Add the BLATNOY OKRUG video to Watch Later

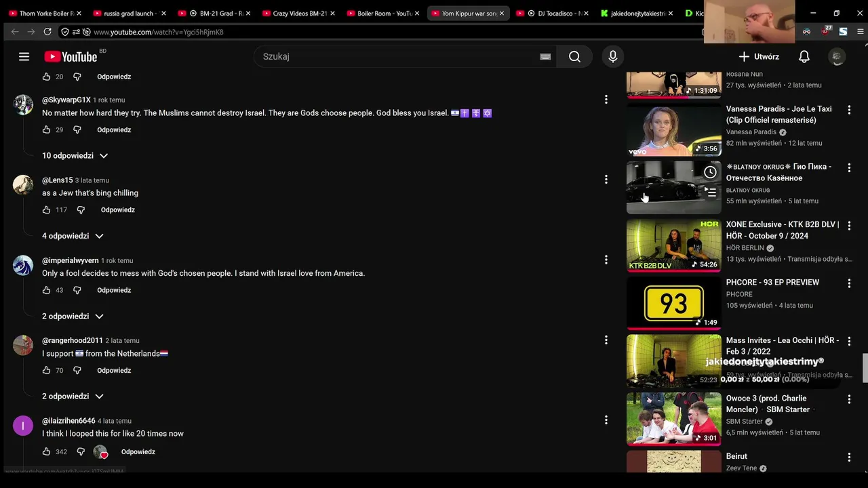pyautogui.click(x=710, y=172)
